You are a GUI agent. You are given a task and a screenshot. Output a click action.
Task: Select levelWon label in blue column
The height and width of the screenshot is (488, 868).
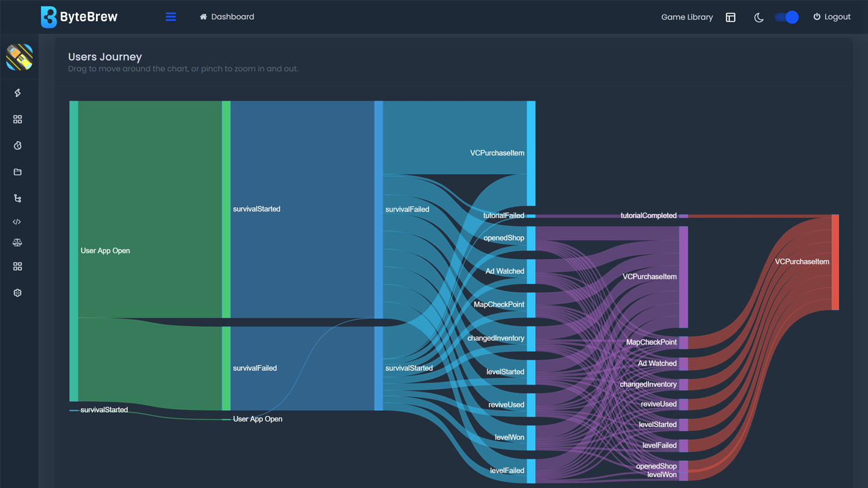pos(509,437)
